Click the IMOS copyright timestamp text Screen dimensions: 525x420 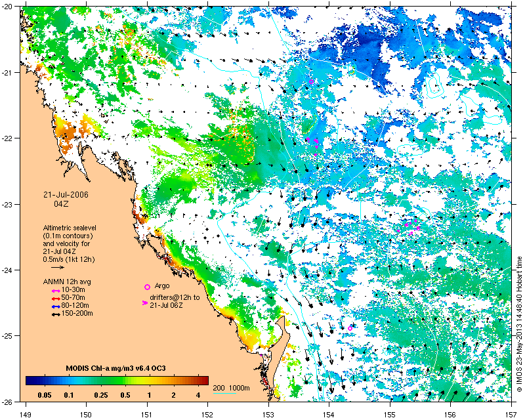tap(520, 324)
